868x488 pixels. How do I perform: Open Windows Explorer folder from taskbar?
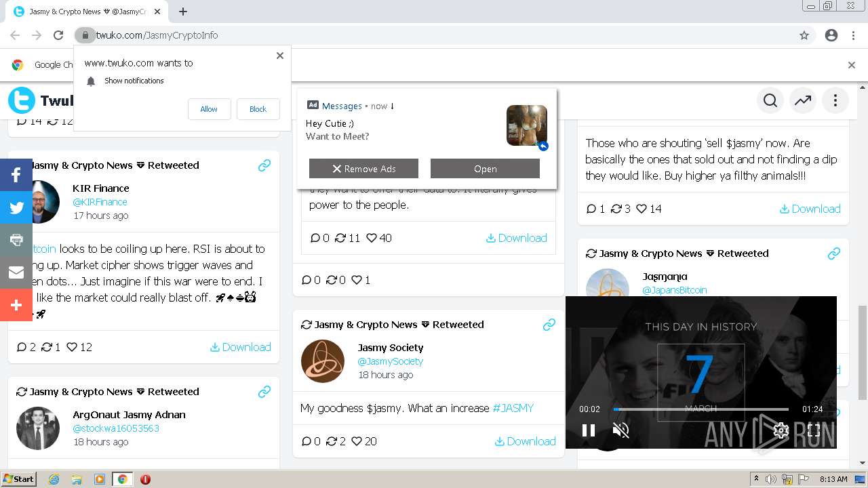[x=77, y=479]
